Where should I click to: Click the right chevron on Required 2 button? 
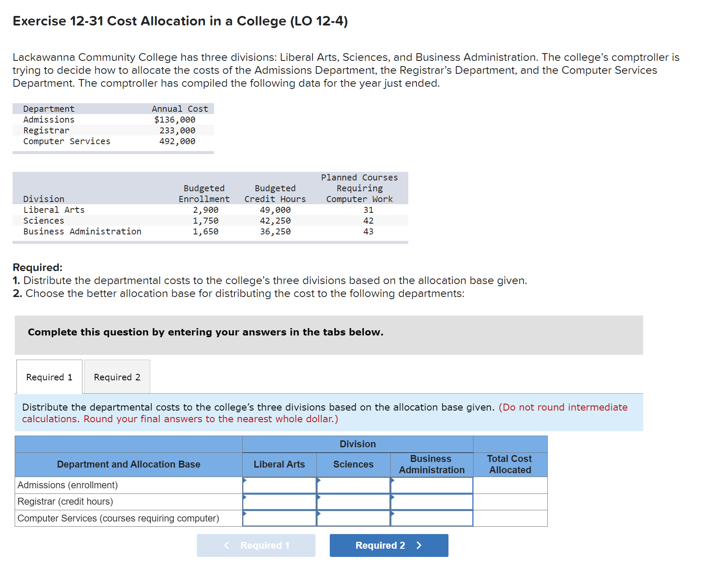pyautogui.click(x=419, y=545)
